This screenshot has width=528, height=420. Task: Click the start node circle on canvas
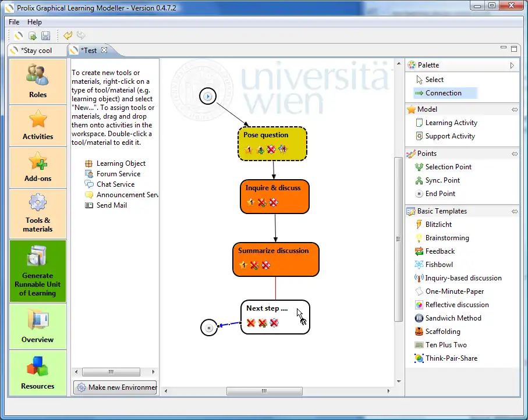pyautogui.click(x=208, y=96)
